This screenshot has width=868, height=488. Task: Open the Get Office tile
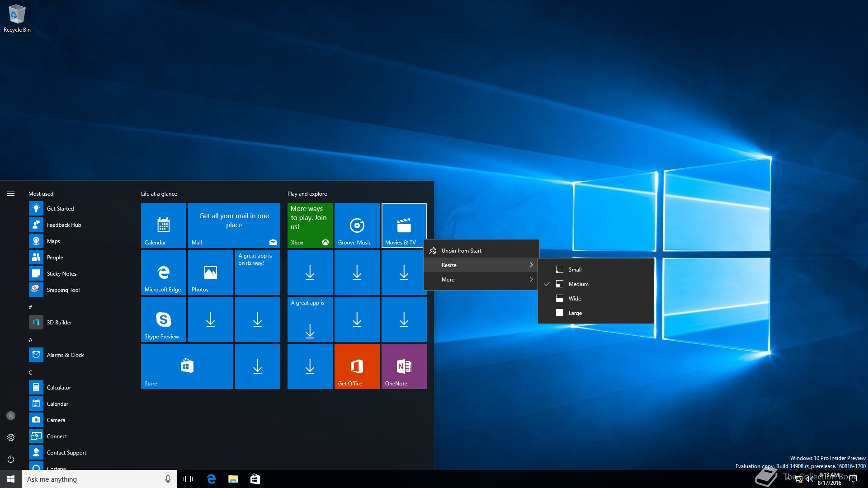[357, 366]
